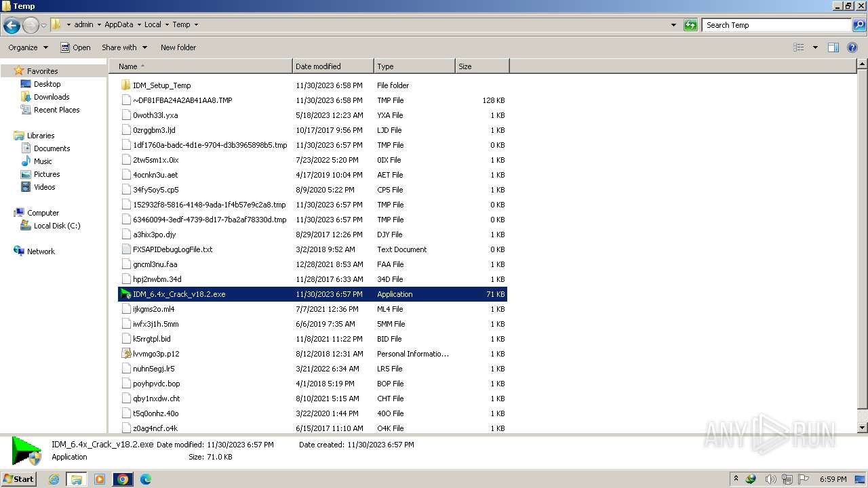Viewport: 868px width, 488px height.
Task: Select Favorites in the navigation pane
Action: point(42,71)
